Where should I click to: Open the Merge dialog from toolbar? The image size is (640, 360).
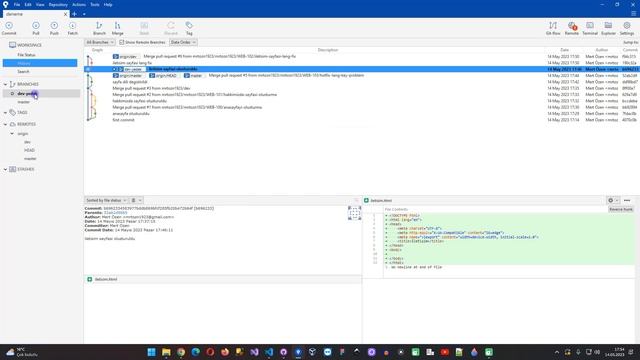118,28
